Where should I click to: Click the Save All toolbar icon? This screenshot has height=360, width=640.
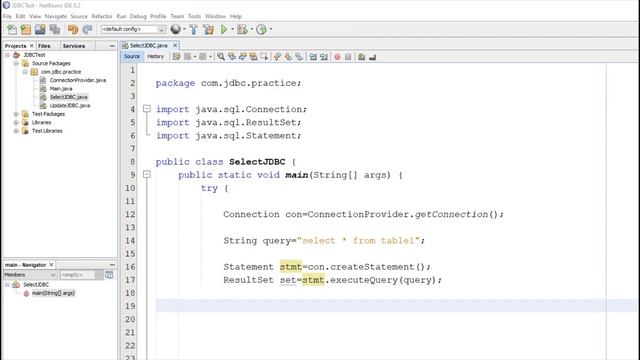55,29
